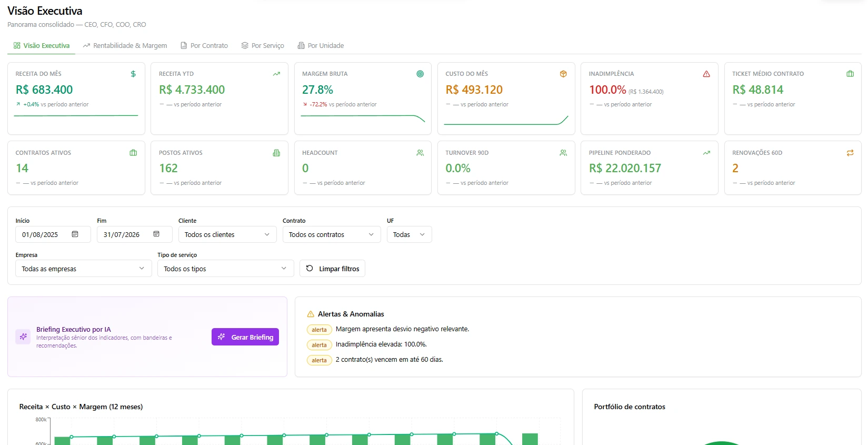Click text '2 contrato(s) vencem em até 60 dias.'

point(390,360)
